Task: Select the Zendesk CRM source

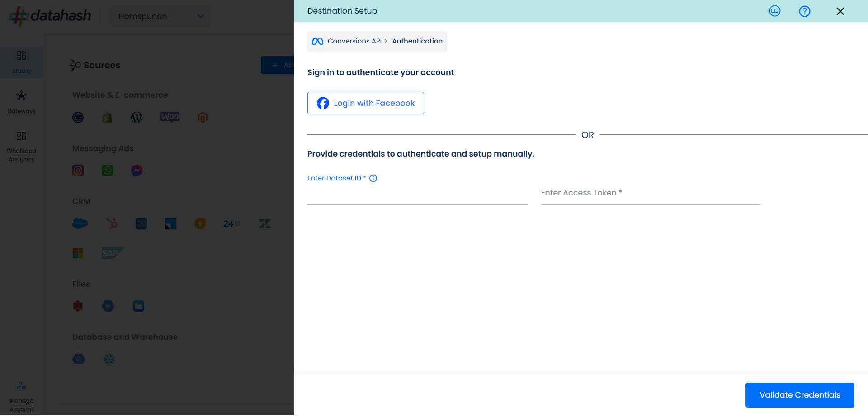Action: (x=264, y=223)
